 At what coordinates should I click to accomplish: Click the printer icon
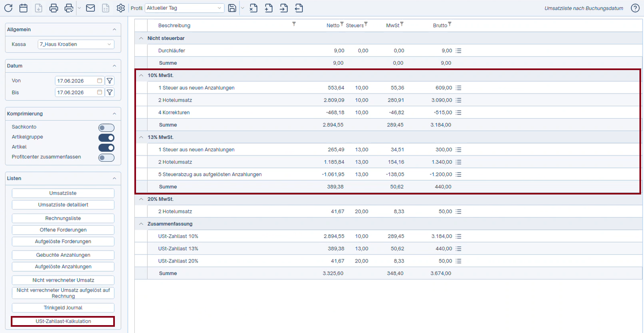(x=53, y=8)
